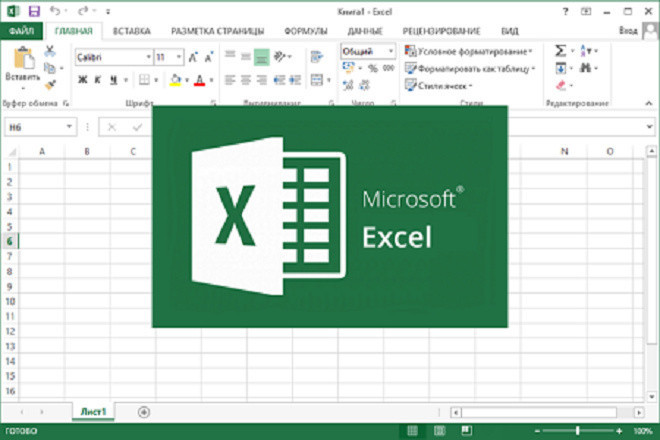Decrease indent
The image size is (660, 440).
point(279,80)
